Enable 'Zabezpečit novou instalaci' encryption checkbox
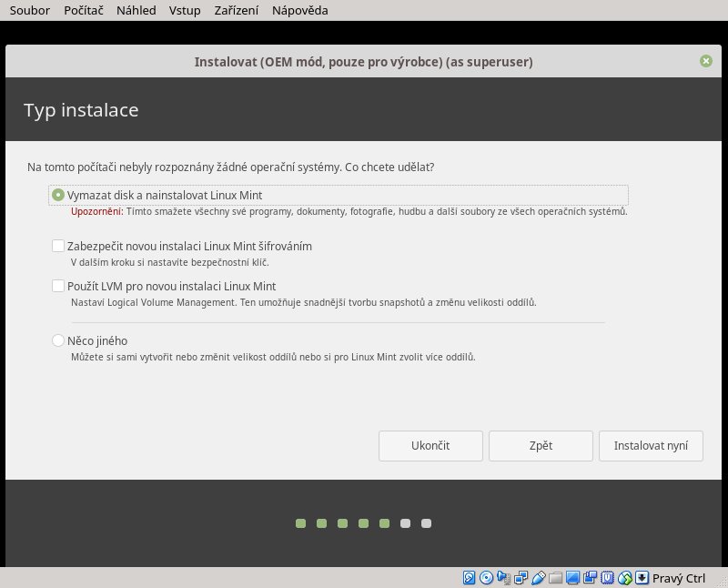Viewport: 728px width, 588px height. click(x=58, y=246)
